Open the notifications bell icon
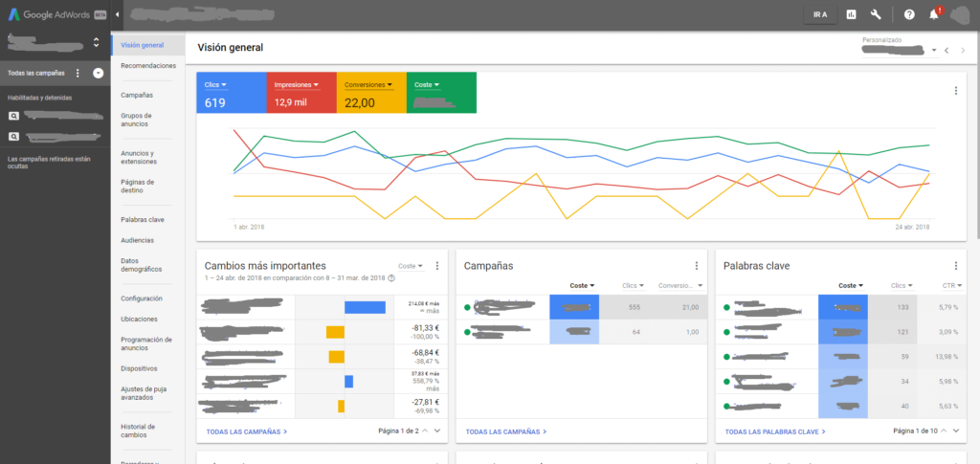The height and width of the screenshot is (464, 980). coord(934,15)
